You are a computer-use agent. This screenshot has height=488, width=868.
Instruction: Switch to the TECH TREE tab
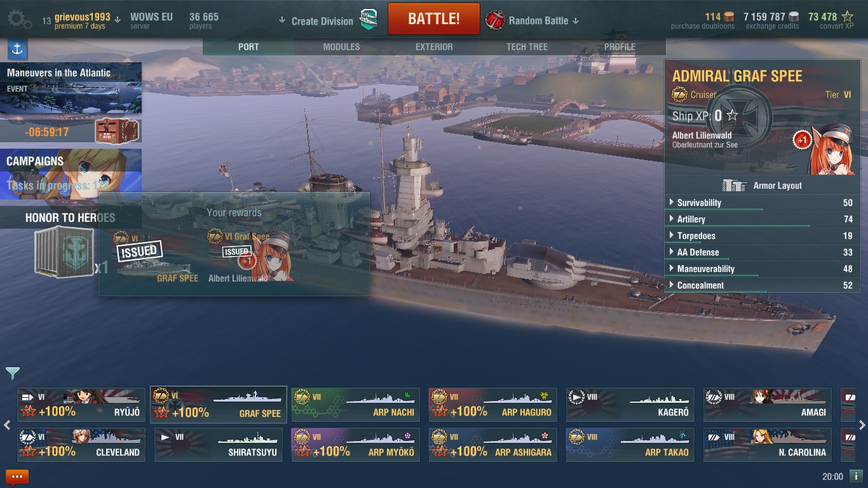pyautogui.click(x=527, y=46)
